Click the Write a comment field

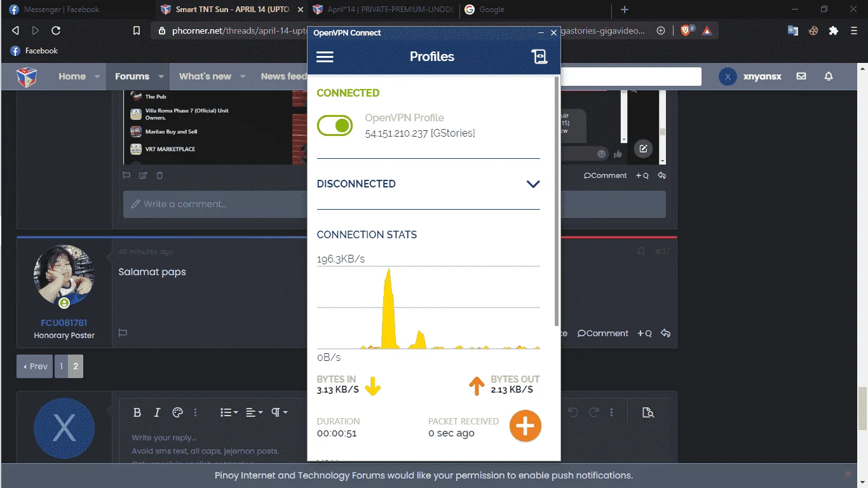(395, 204)
